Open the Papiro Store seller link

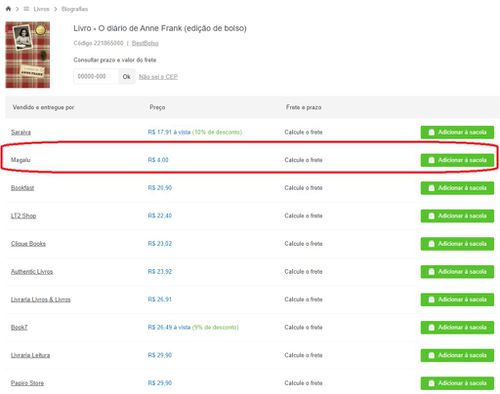click(x=27, y=383)
